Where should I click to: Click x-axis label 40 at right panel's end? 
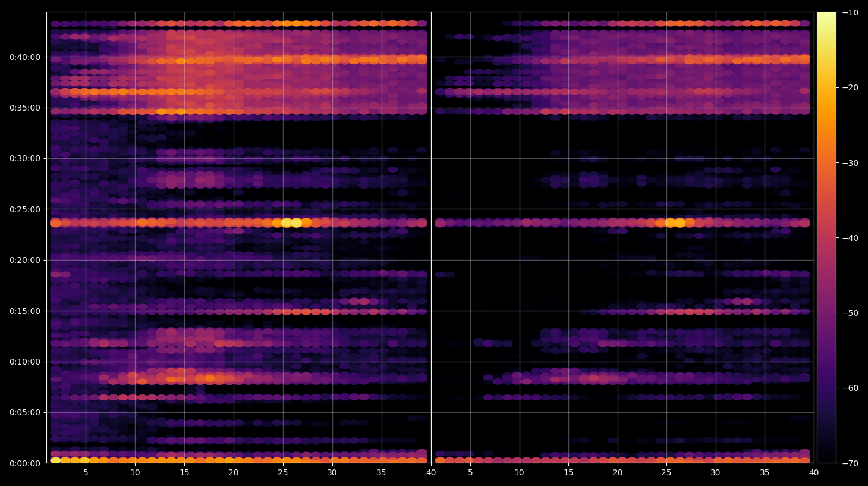(814, 473)
